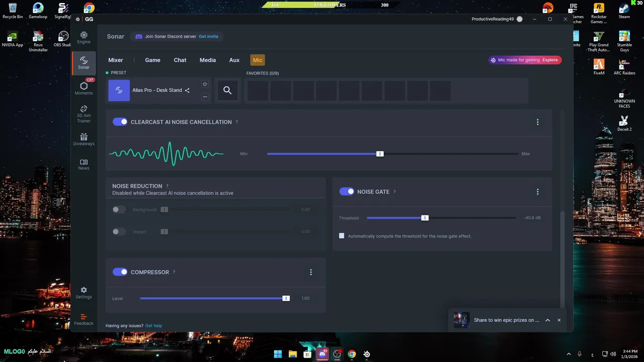The image size is (644, 362).
Task: Open the Moments sidebar section
Action: (84, 88)
